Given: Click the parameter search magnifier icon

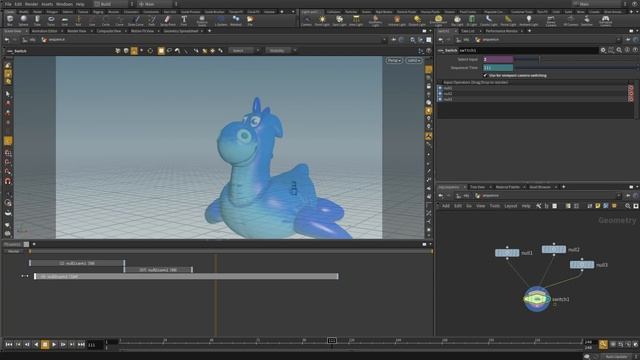Looking at the screenshot, I should tap(619, 50).
